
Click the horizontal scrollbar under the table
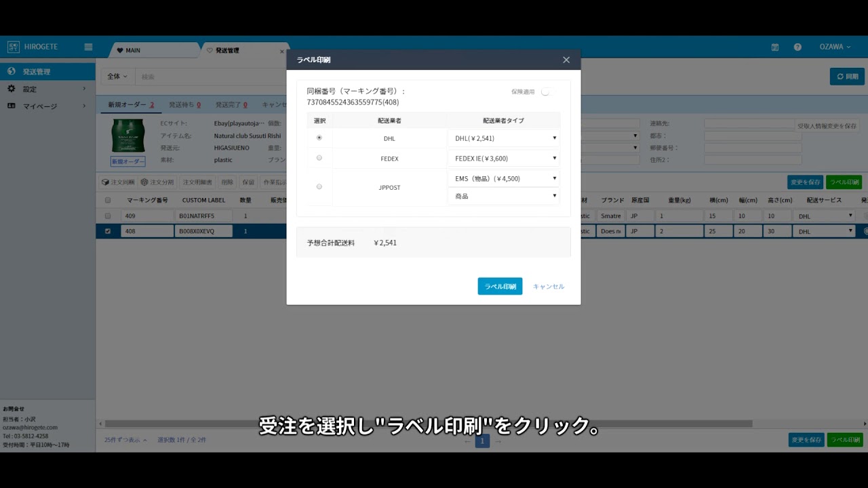[427, 424]
